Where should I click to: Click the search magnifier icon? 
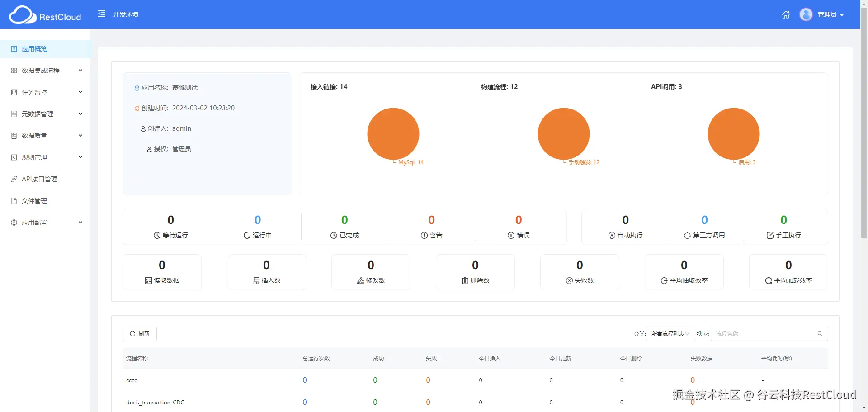tap(820, 334)
